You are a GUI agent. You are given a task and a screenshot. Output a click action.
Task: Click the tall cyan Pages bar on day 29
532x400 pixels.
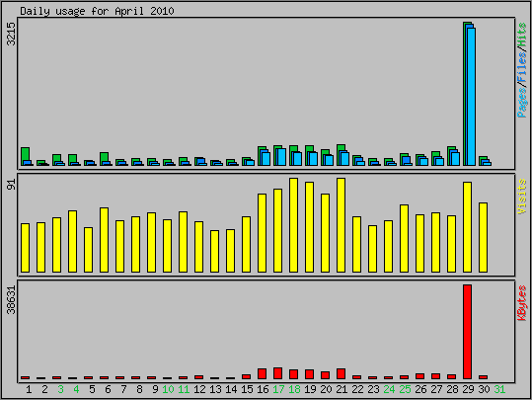(x=471, y=97)
